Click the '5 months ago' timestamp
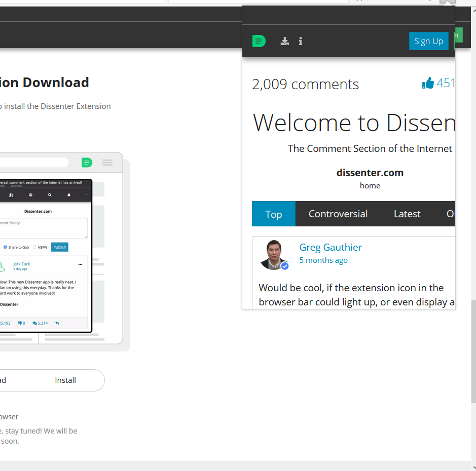476x471 pixels. 323,260
